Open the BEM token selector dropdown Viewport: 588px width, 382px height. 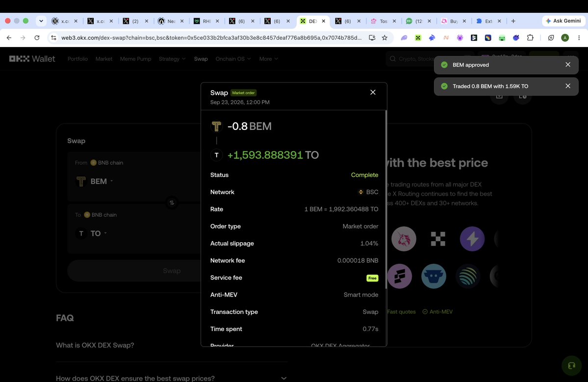95,181
